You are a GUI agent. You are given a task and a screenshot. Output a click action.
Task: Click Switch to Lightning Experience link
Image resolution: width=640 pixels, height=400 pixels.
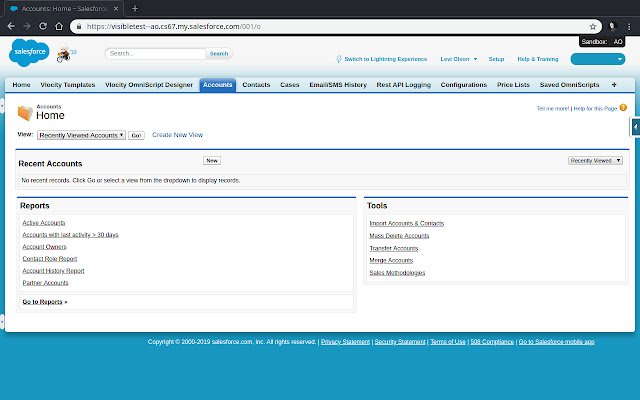(x=386, y=59)
